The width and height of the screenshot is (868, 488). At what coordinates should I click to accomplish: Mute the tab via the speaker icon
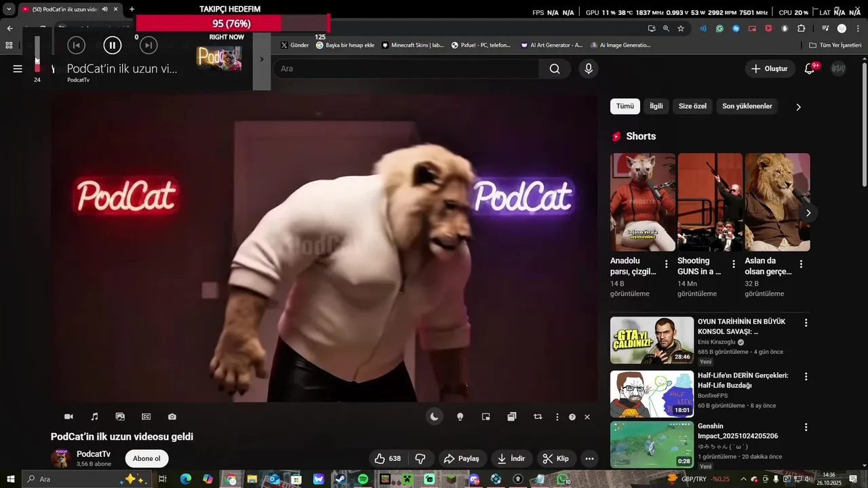104,9
